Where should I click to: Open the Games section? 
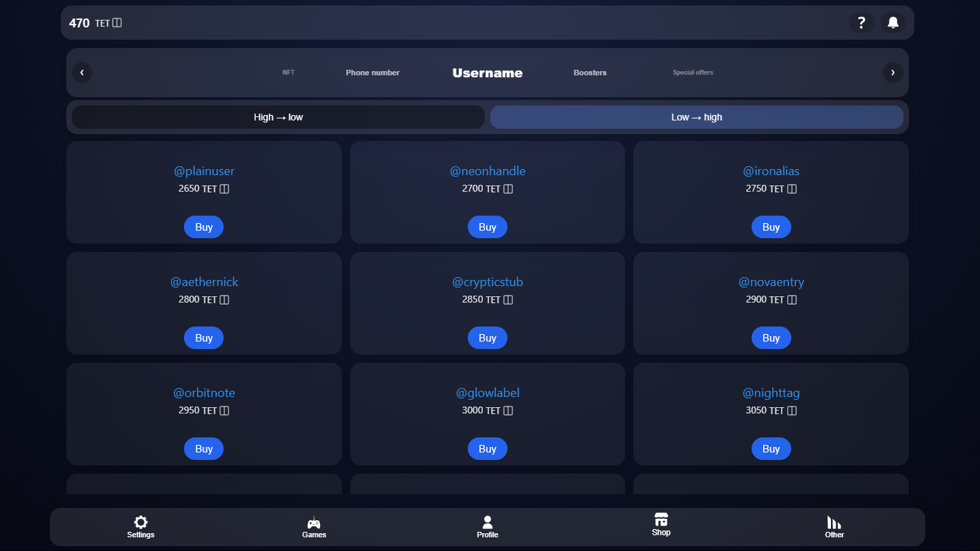coord(314,527)
